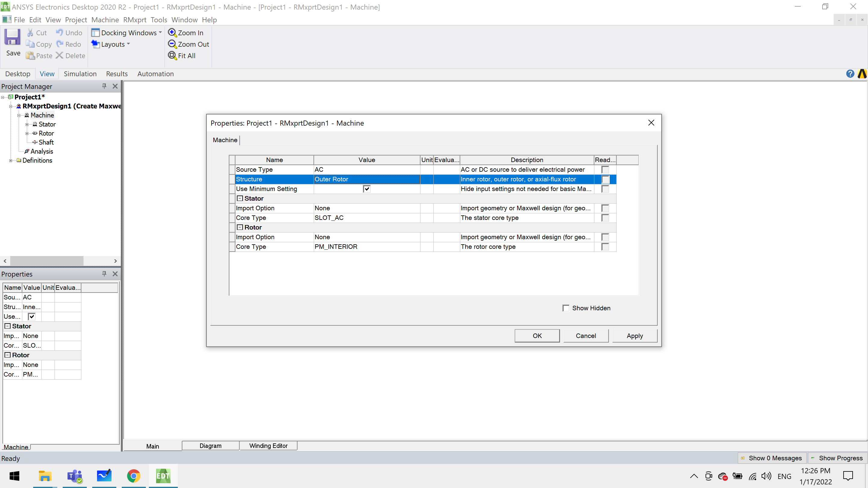The width and height of the screenshot is (868, 488).
Task: Select the Rotor node in project tree
Action: (x=46, y=133)
